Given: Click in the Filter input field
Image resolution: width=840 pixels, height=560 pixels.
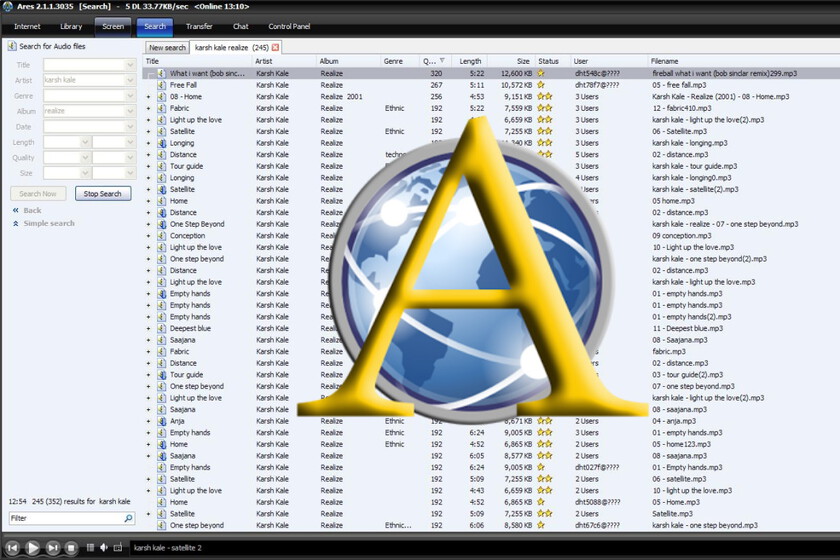Looking at the screenshot, I should coord(65,519).
